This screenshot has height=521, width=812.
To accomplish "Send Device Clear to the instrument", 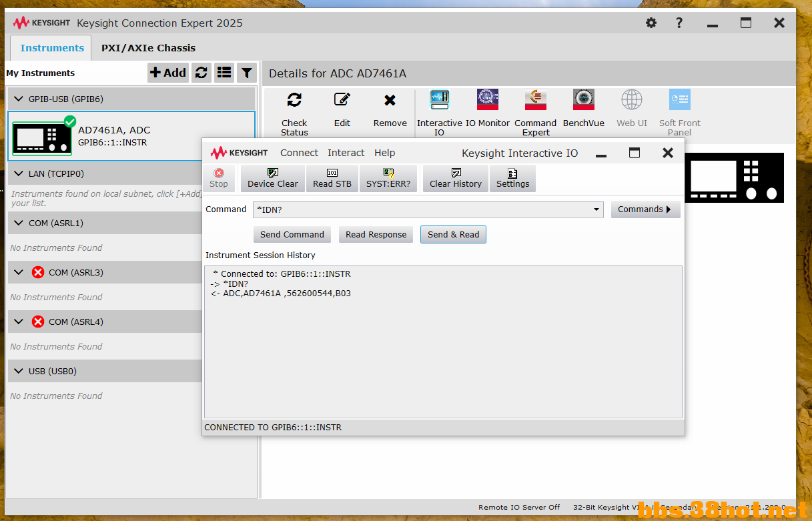I will coord(273,178).
